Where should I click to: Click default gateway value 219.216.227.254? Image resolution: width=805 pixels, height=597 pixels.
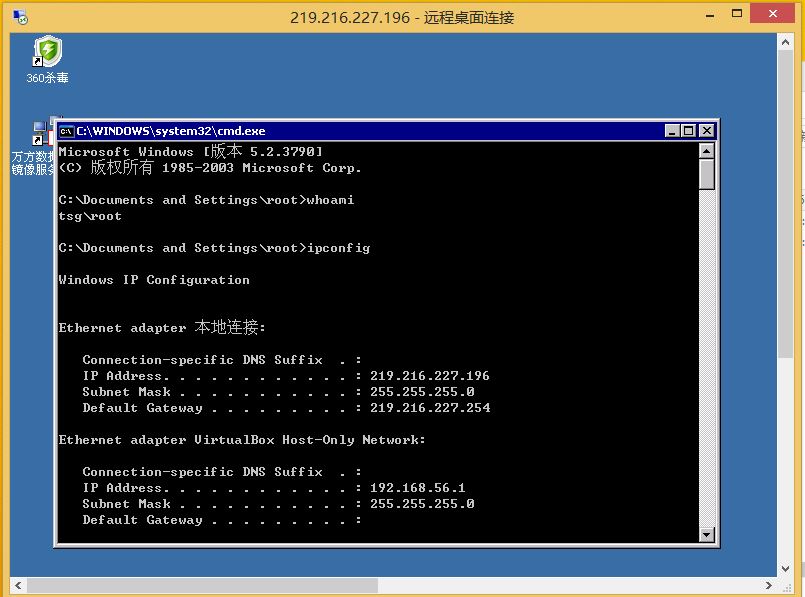pos(430,408)
